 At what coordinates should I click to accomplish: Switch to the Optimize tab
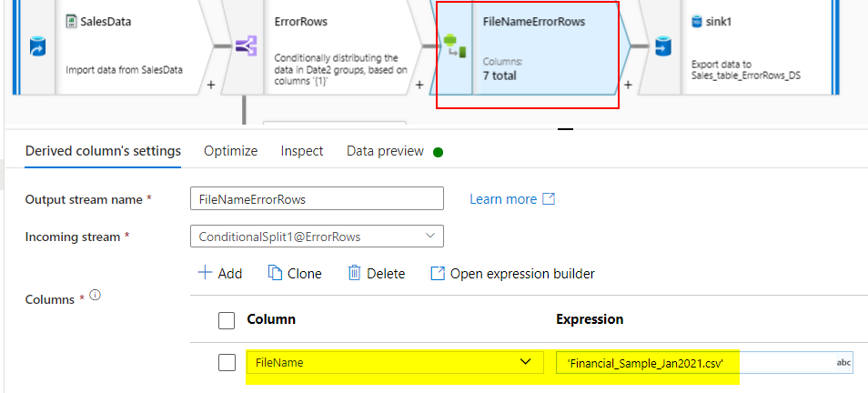(231, 151)
